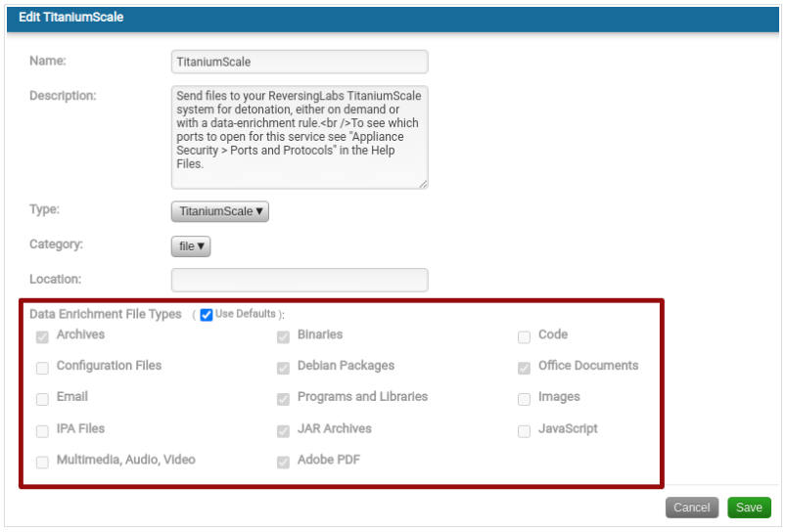Toggle the Binaries checkbox

283,336
